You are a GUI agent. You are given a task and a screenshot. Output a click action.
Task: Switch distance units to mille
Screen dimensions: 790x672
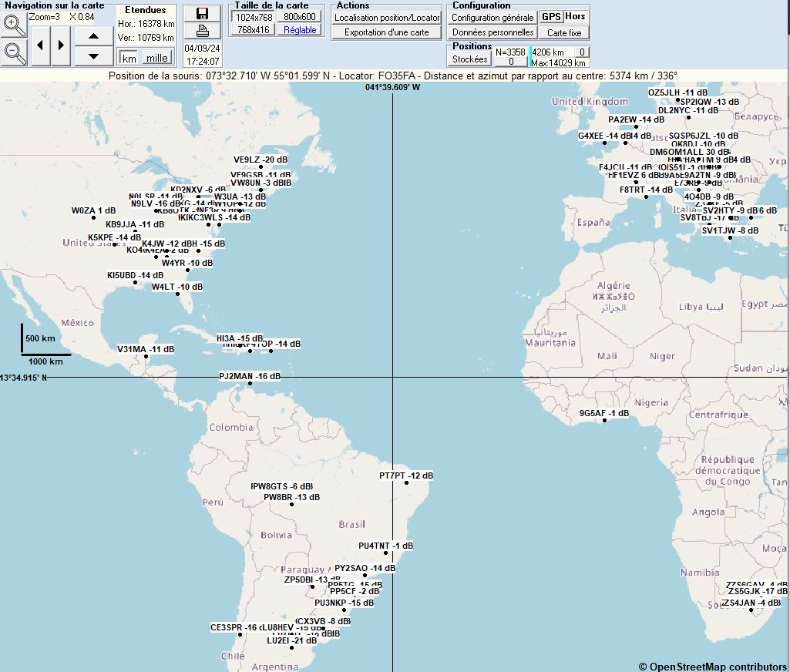point(156,58)
